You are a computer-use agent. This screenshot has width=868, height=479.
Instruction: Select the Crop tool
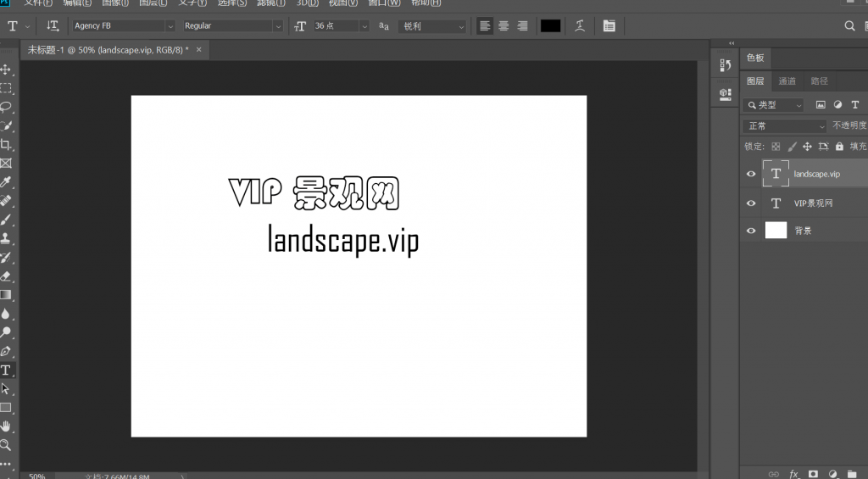point(6,144)
